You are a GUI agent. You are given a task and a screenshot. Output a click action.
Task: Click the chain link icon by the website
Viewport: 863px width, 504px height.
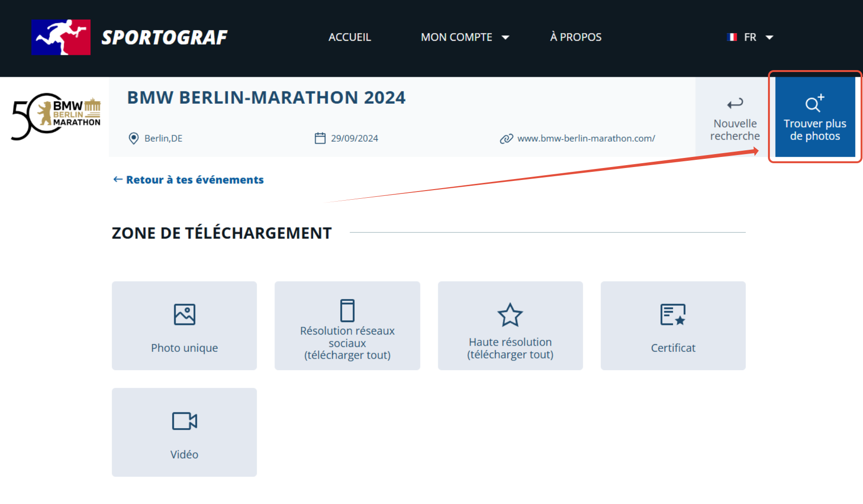(506, 139)
